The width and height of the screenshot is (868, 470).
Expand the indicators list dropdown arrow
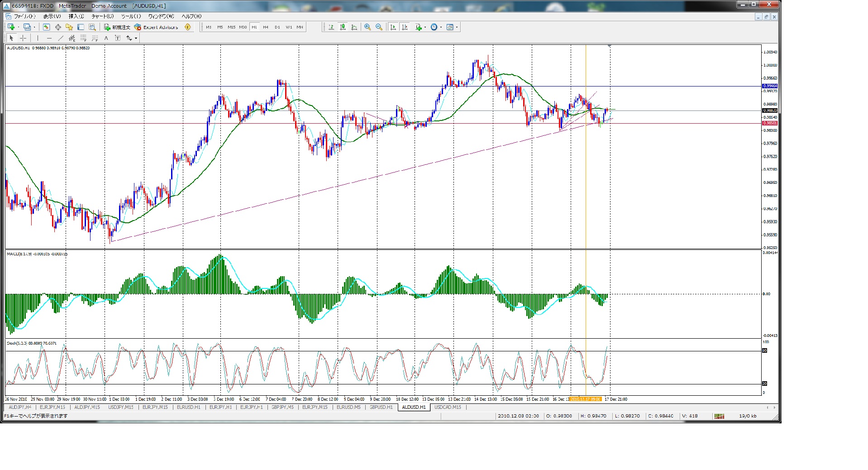(425, 27)
